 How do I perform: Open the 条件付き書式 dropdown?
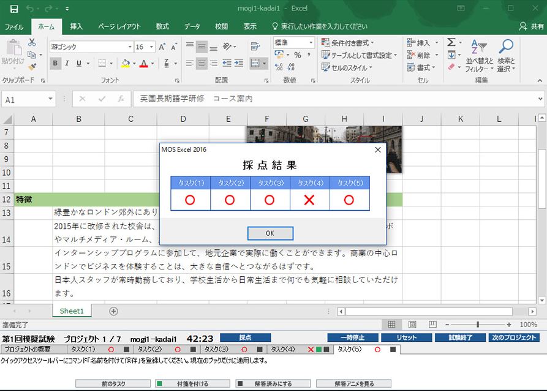coord(347,43)
